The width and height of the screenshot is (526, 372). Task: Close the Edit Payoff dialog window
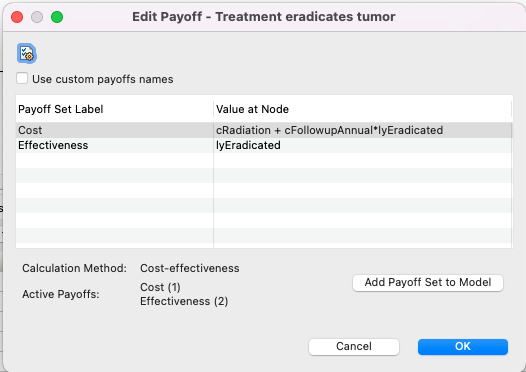click(17, 17)
